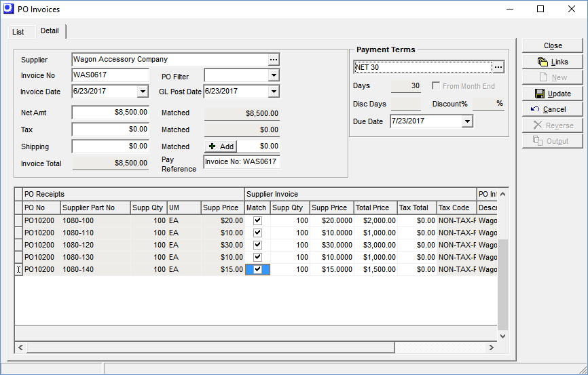Toggle the From Month End checkbox

(436, 86)
